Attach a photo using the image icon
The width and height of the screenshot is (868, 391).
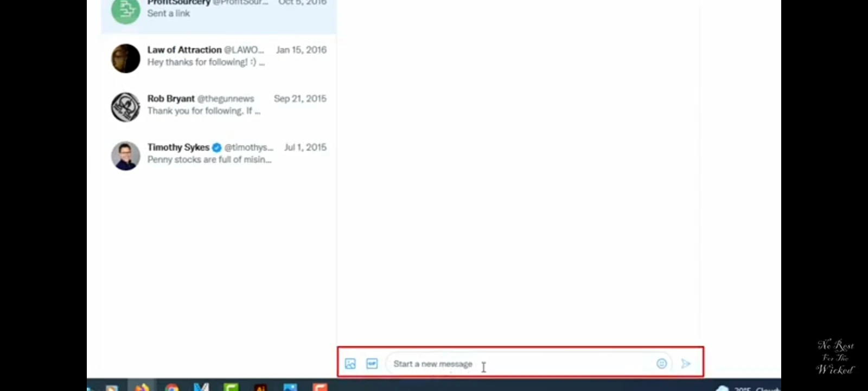click(350, 364)
